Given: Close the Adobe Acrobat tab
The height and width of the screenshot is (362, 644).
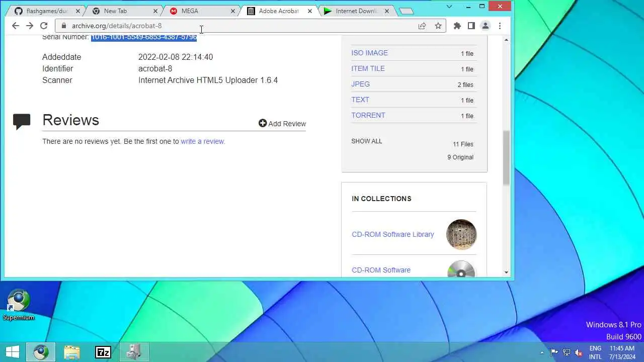Looking at the screenshot, I should tap(310, 11).
